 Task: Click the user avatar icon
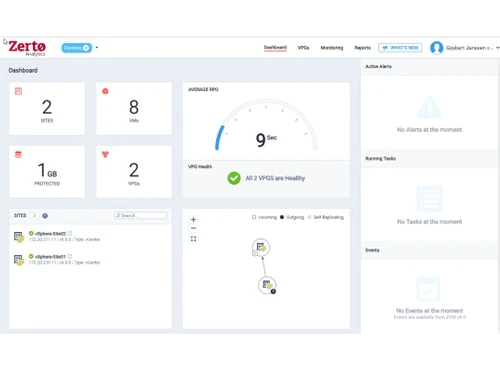436,48
